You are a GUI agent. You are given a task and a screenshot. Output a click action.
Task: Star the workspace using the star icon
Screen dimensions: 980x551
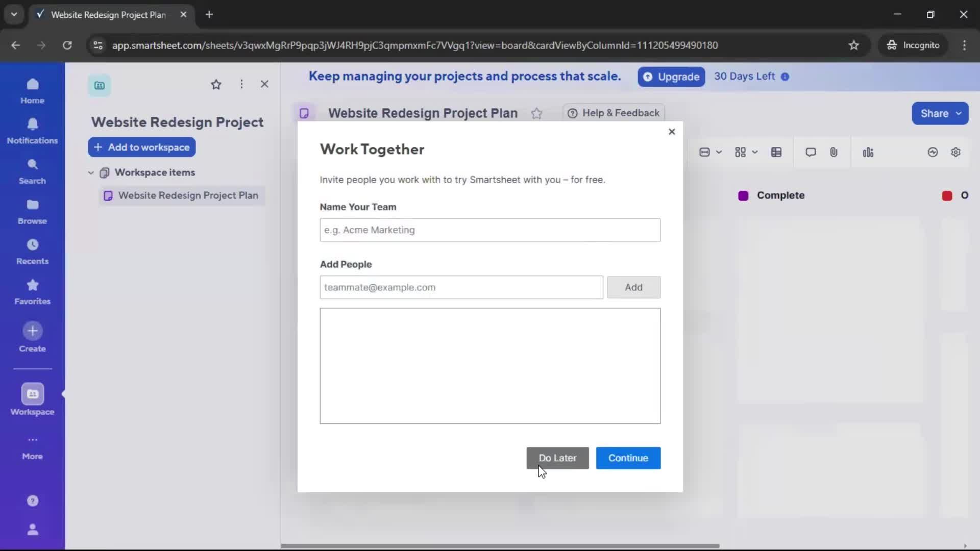pos(216,84)
